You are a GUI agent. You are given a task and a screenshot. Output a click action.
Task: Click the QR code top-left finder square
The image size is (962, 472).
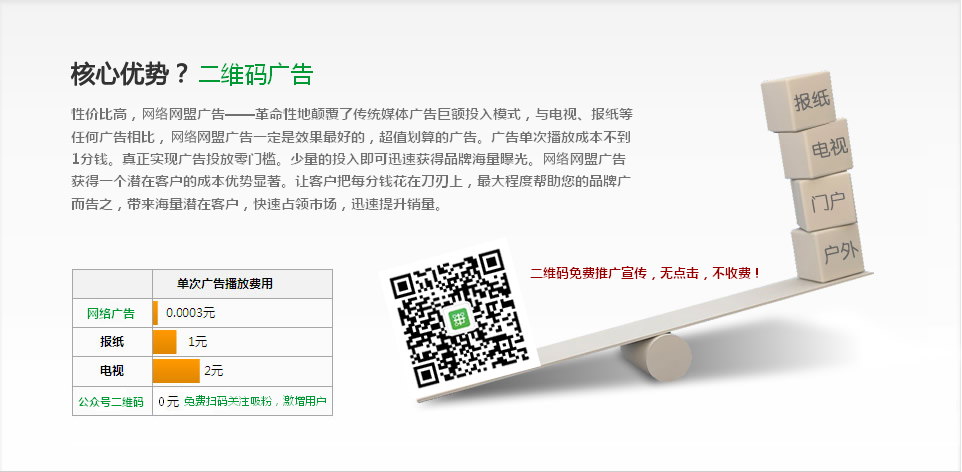coord(403,287)
